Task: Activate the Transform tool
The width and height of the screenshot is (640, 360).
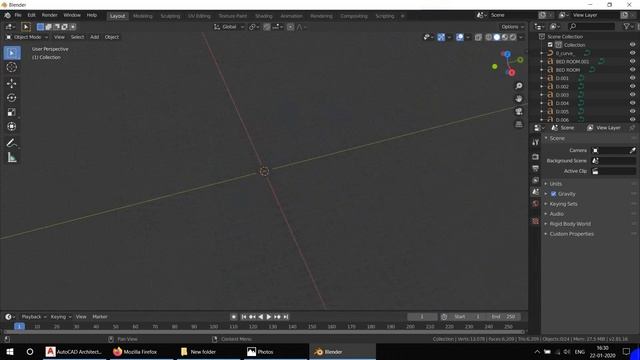Action: point(12,127)
